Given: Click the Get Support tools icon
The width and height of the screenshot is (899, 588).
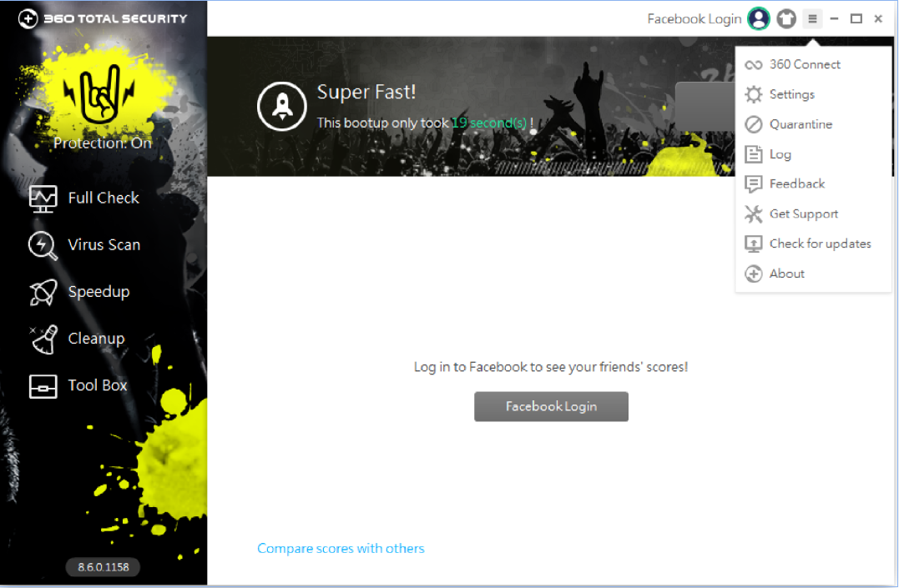Looking at the screenshot, I should [x=754, y=214].
